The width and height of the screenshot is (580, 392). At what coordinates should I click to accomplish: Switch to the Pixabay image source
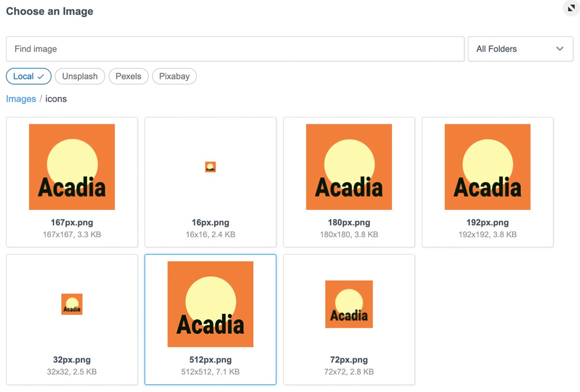coord(174,76)
